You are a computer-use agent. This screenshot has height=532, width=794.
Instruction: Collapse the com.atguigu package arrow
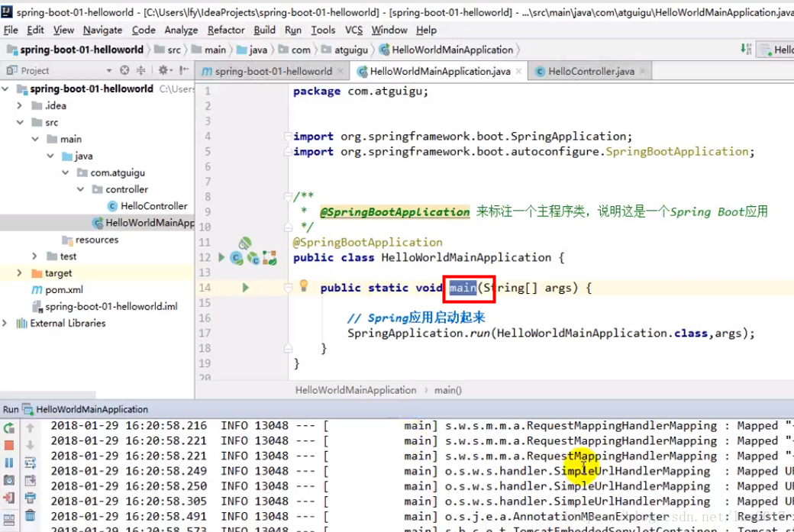tap(66, 172)
